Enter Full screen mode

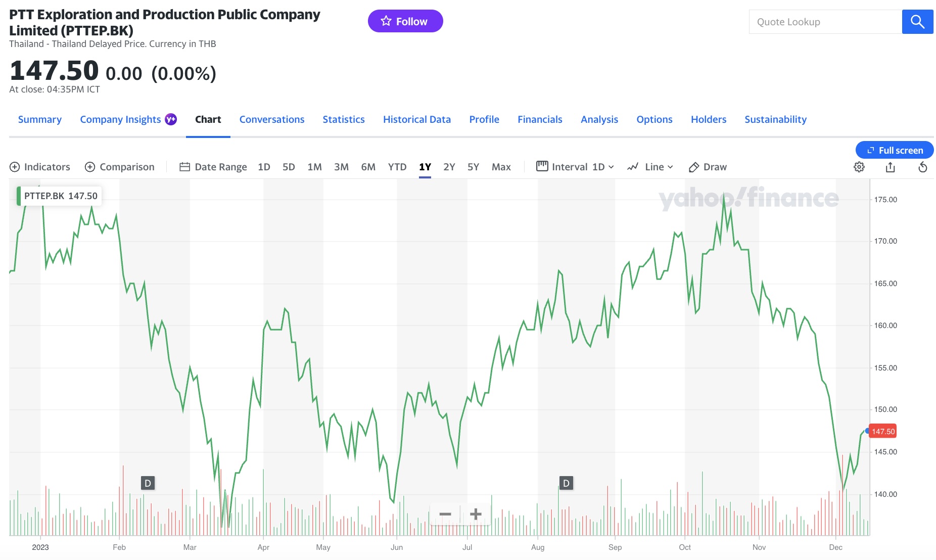click(x=894, y=150)
